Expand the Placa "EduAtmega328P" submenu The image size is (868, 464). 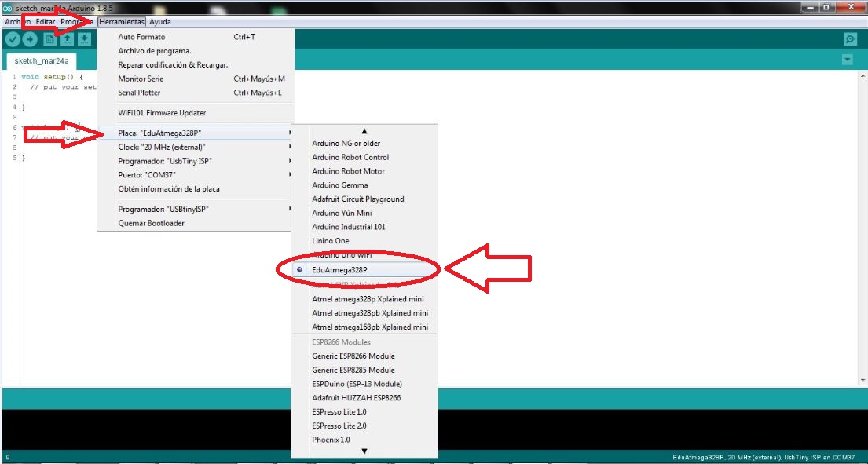[196, 133]
